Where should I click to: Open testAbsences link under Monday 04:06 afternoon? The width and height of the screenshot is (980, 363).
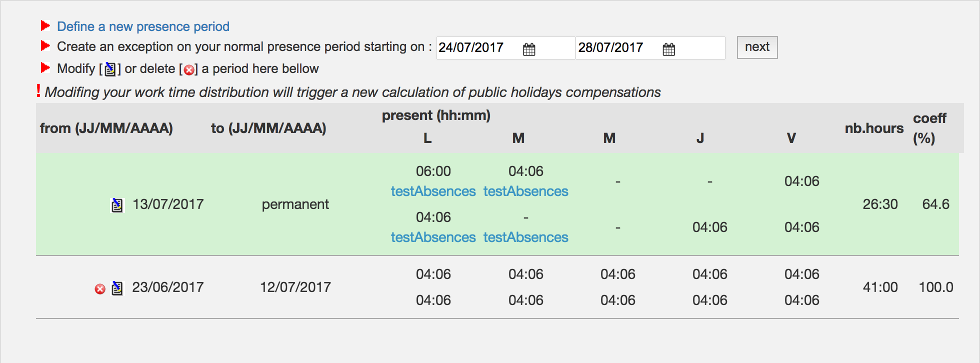coord(433,237)
